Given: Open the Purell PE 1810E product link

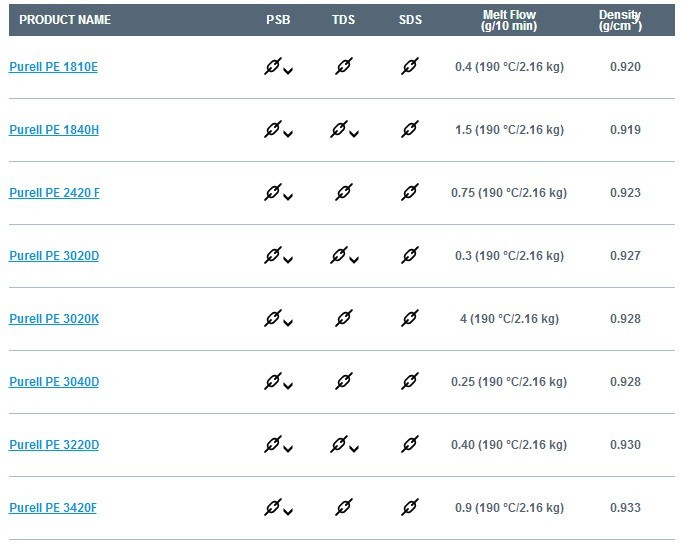Looking at the screenshot, I should click(53, 67).
